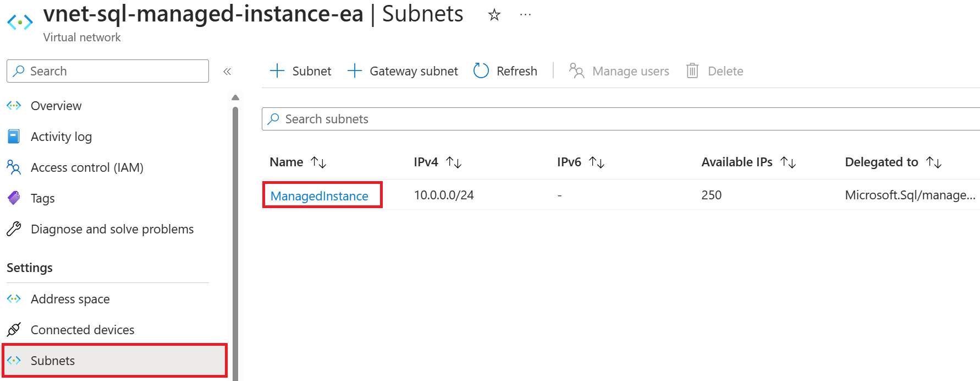Click the Tags icon in sidebar
Viewport: 980px width, 381px height.
tap(14, 198)
